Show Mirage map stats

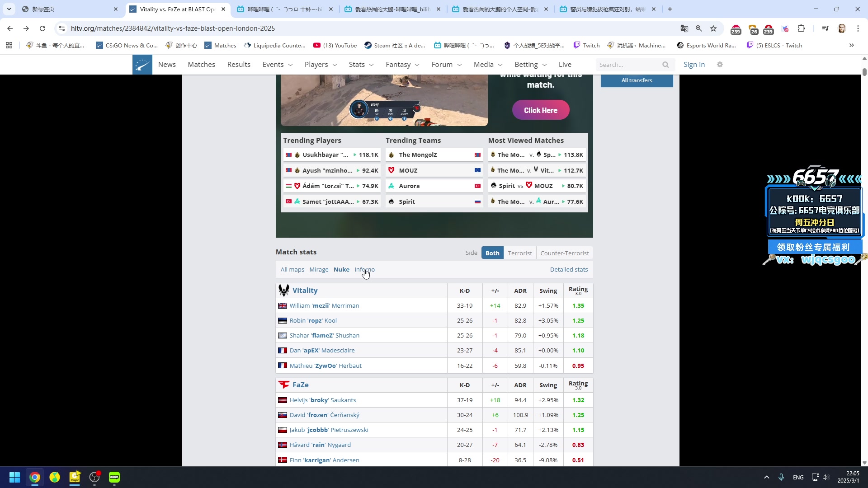click(319, 269)
